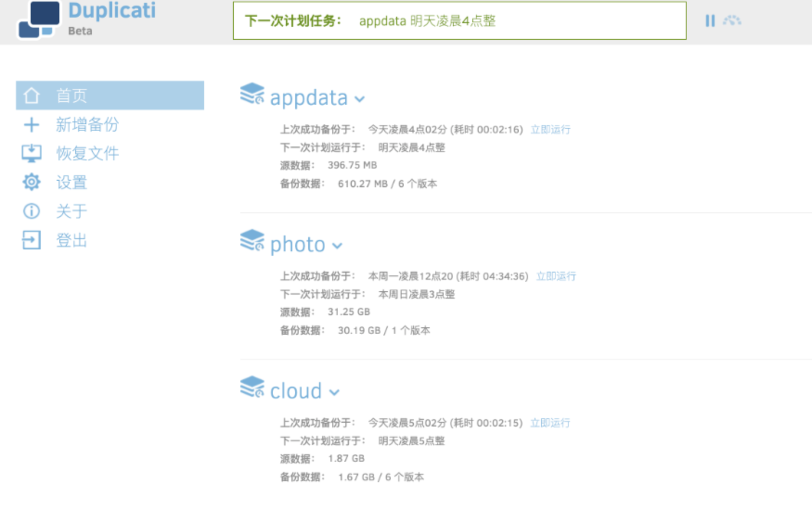
Task: Click appdata 明天凌晨4点整 in status banner
Action: tap(427, 21)
